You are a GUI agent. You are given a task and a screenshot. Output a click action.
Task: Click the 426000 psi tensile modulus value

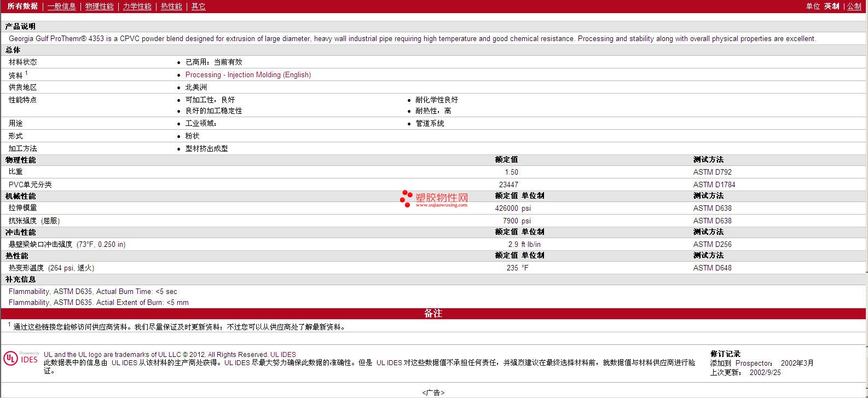[x=513, y=209]
